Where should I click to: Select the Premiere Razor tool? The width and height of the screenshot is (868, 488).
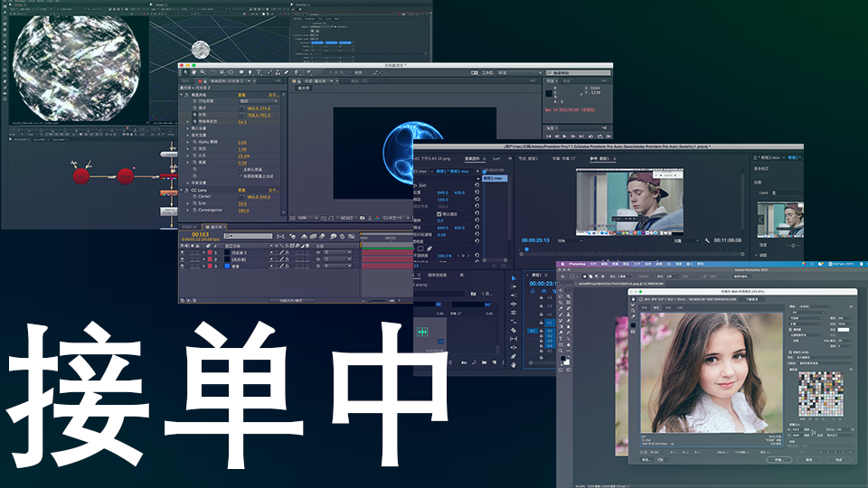514,331
